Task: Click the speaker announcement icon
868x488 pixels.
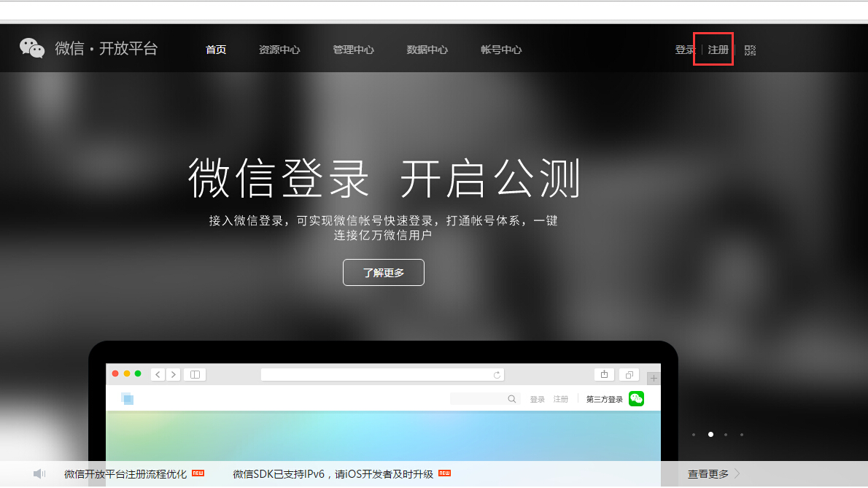Action: coord(39,473)
